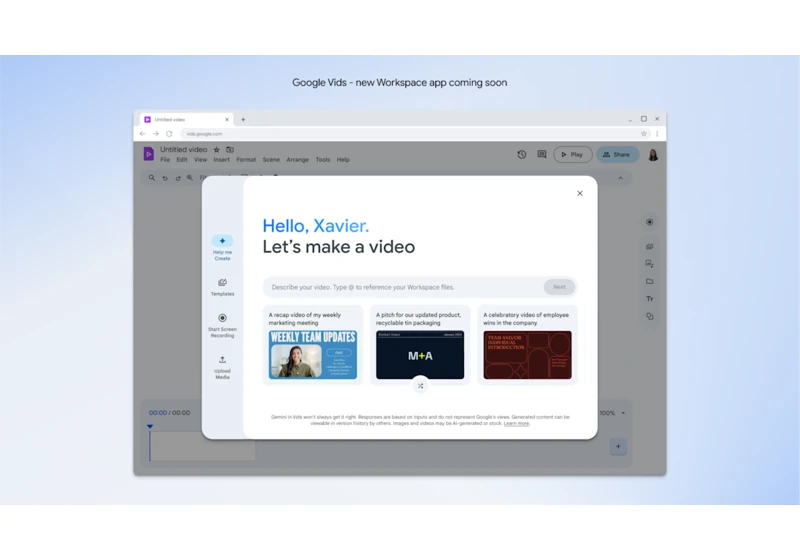The width and height of the screenshot is (800, 560).
Task: Bookmark this page with the star
Action: pyautogui.click(x=643, y=134)
